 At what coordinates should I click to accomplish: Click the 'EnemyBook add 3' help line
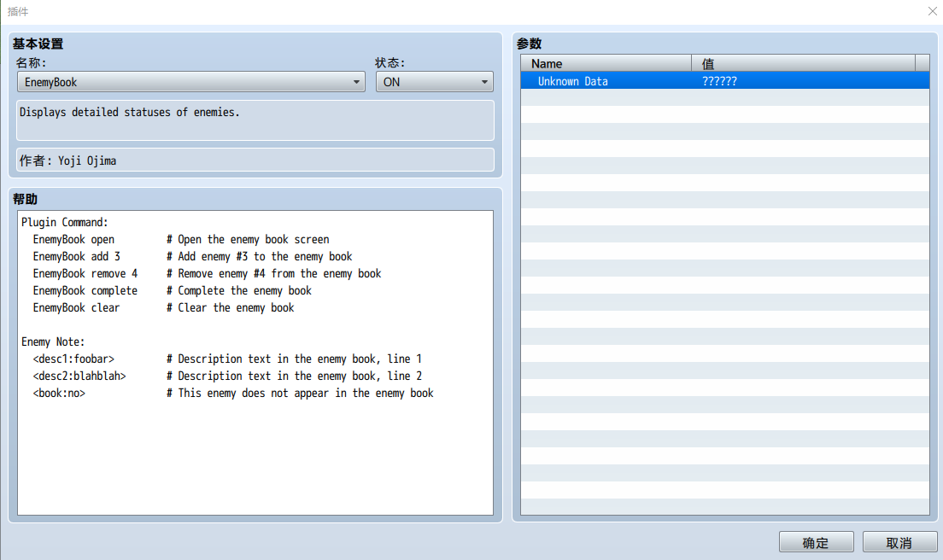[192, 256]
